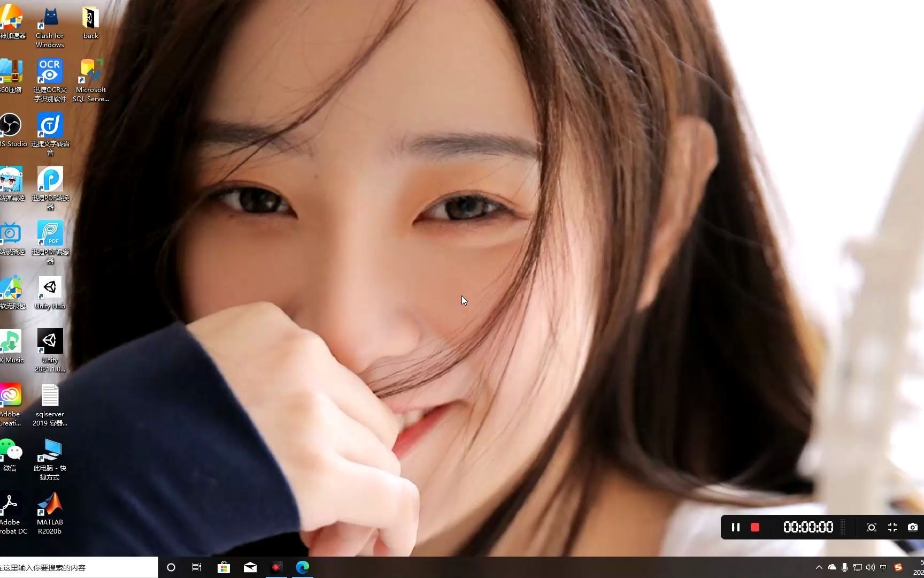
Task: Open the screen recorder taskbar icon
Action: (x=276, y=567)
